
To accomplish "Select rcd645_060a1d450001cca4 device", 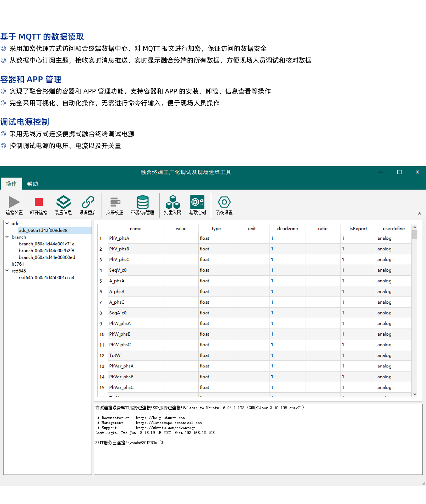I will [x=46, y=277].
